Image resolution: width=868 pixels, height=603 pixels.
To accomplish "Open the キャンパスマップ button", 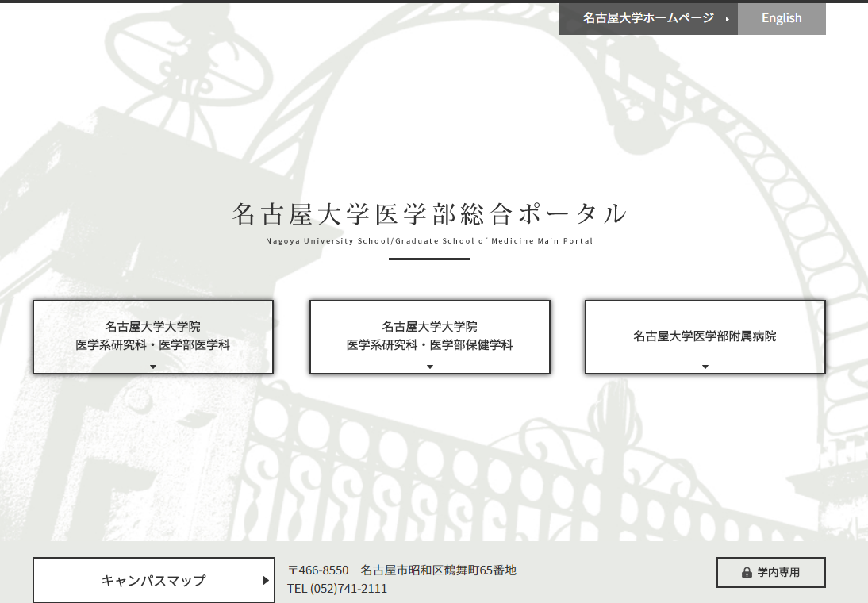I will click(x=154, y=580).
